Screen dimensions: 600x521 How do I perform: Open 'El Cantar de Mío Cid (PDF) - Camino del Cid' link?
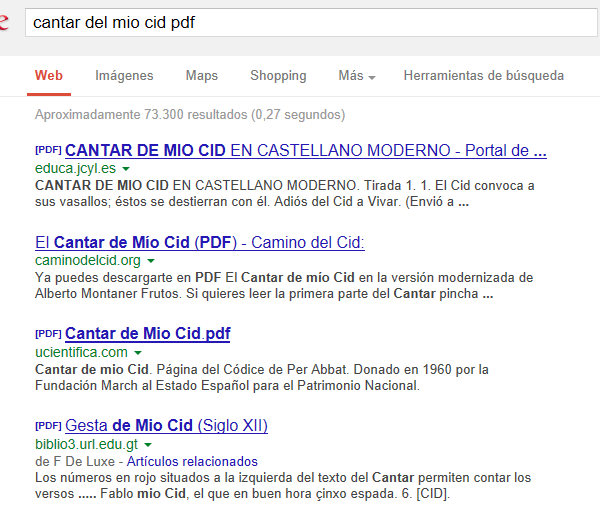pyautogui.click(x=200, y=242)
